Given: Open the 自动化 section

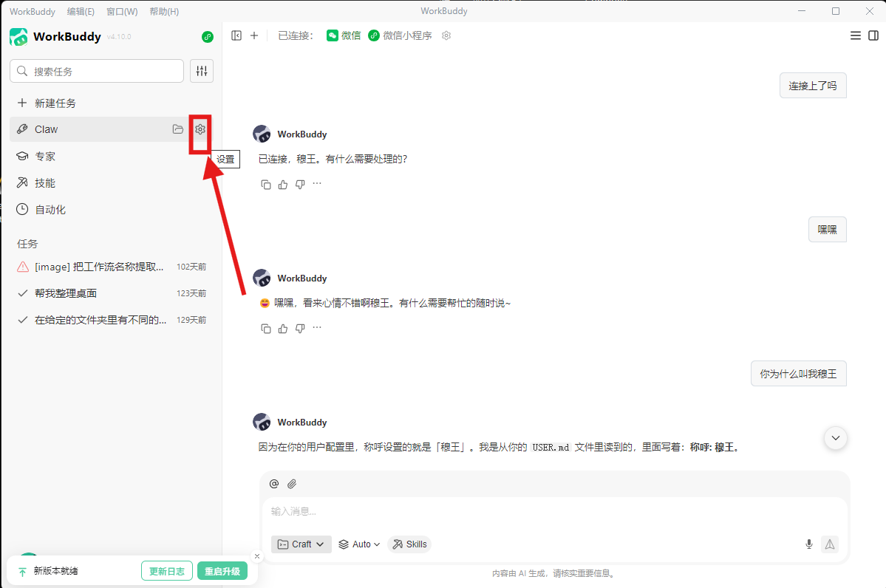Looking at the screenshot, I should (112, 210).
